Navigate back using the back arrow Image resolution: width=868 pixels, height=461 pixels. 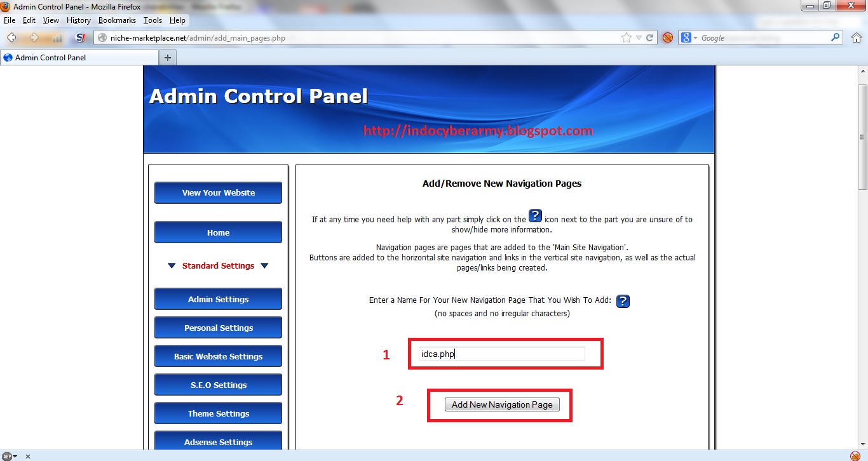[11, 37]
